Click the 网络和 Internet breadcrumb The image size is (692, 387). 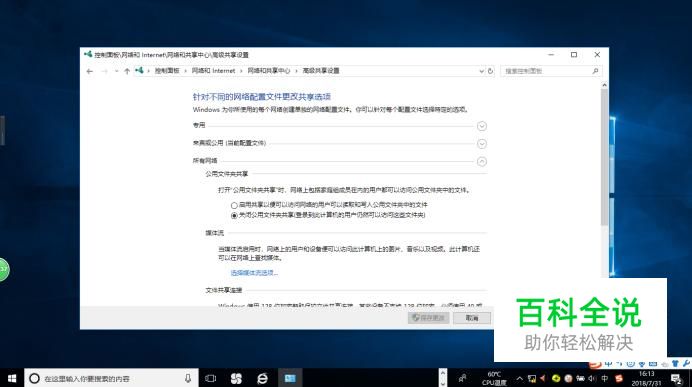[x=213, y=71]
